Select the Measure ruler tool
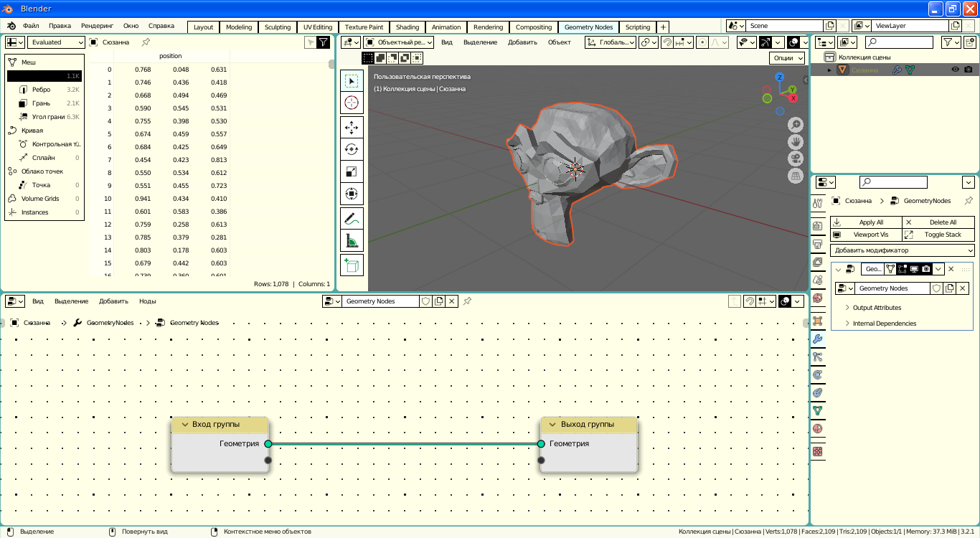Viewport: 980px width, 538px height. click(x=352, y=240)
